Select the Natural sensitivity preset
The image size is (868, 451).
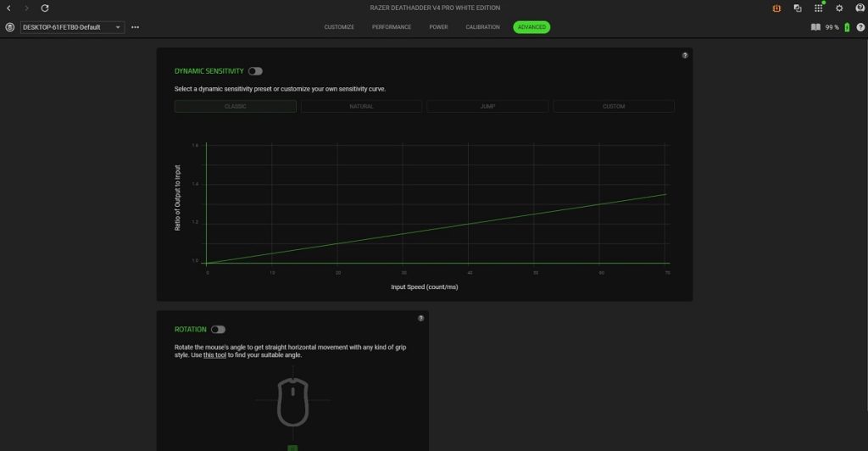(361, 106)
